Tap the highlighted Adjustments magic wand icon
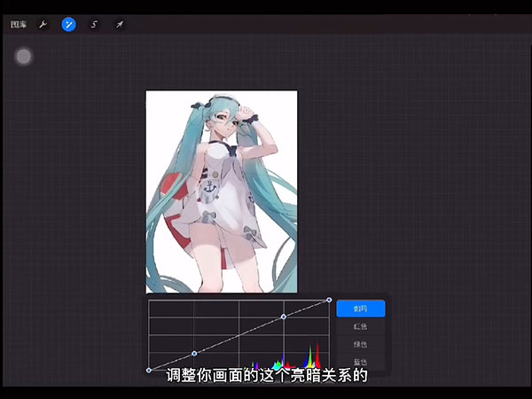Screen dimensions: 532x399 coord(68,25)
